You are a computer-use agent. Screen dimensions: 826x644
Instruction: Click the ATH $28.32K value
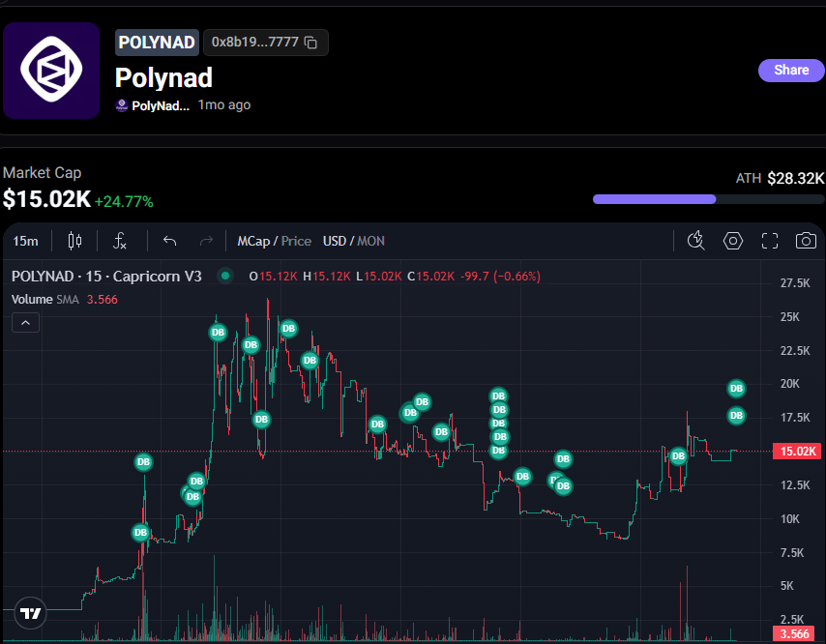(x=795, y=179)
